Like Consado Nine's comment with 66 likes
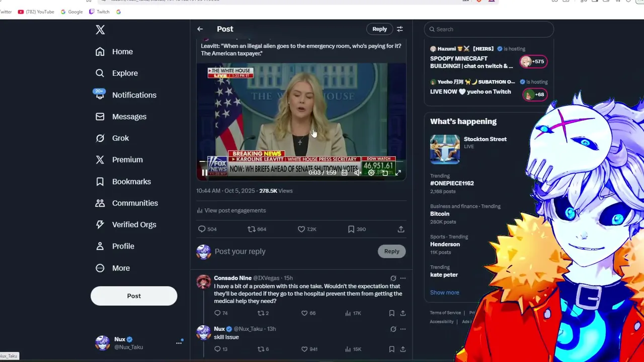The width and height of the screenshot is (644, 362). tap(308, 313)
